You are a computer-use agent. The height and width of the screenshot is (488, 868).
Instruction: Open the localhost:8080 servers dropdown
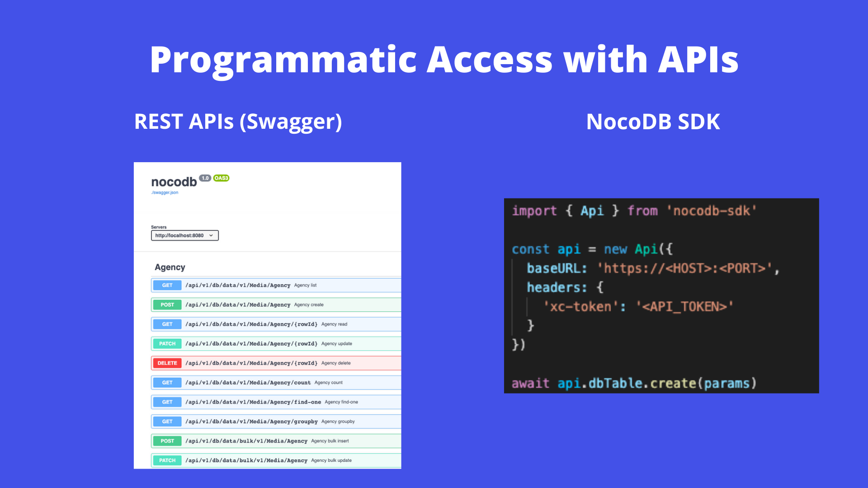tap(184, 235)
